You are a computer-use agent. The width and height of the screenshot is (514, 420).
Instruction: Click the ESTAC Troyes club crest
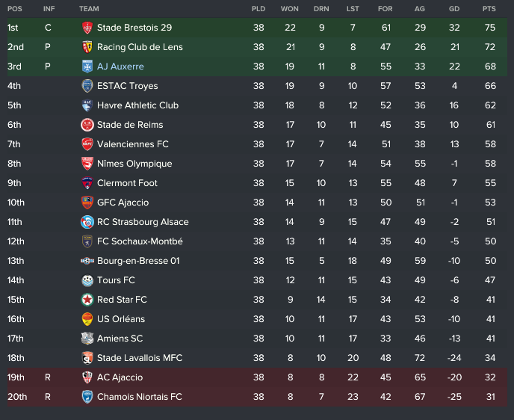pyautogui.click(x=87, y=86)
